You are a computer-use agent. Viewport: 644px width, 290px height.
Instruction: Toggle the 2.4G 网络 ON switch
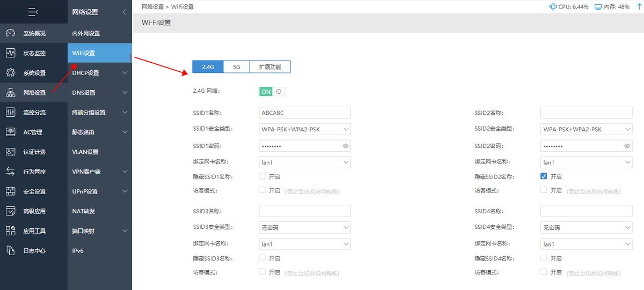coord(272,92)
